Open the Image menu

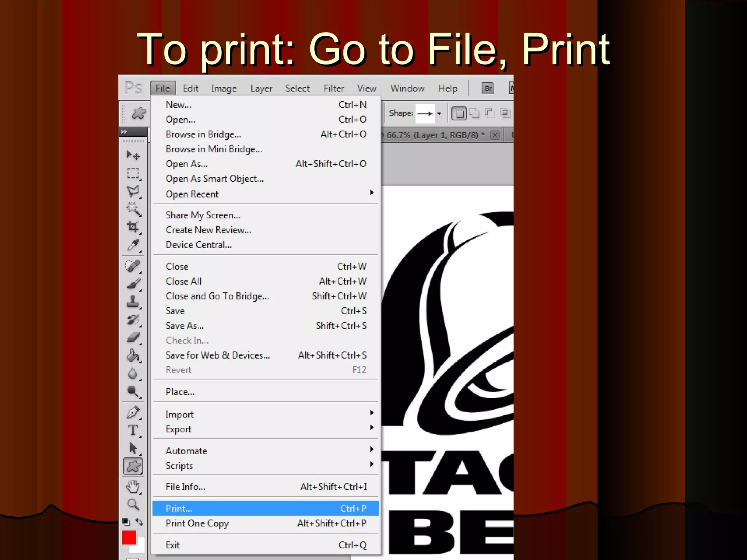(x=224, y=88)
